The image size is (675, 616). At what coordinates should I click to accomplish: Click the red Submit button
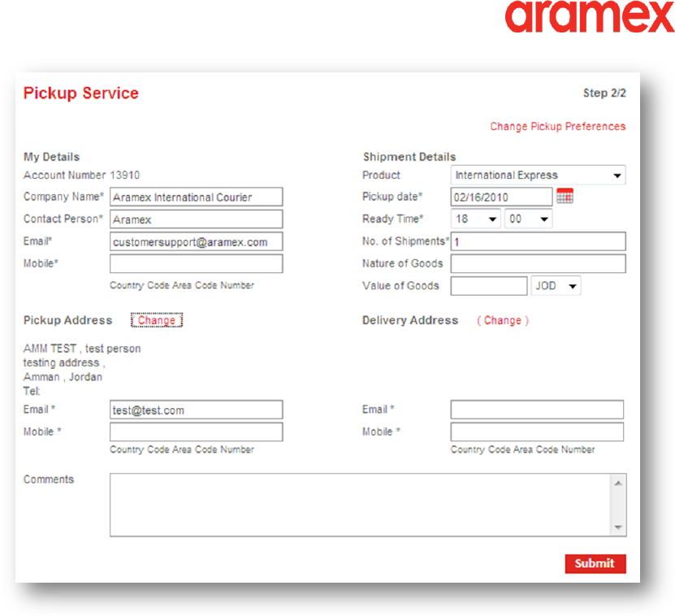click(595, 563)
